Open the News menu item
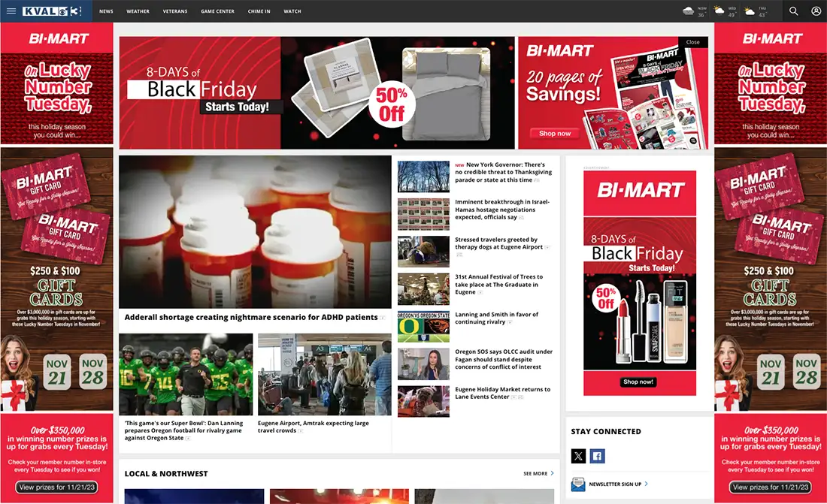Screen dimensions: 827x504 [106, 11]
